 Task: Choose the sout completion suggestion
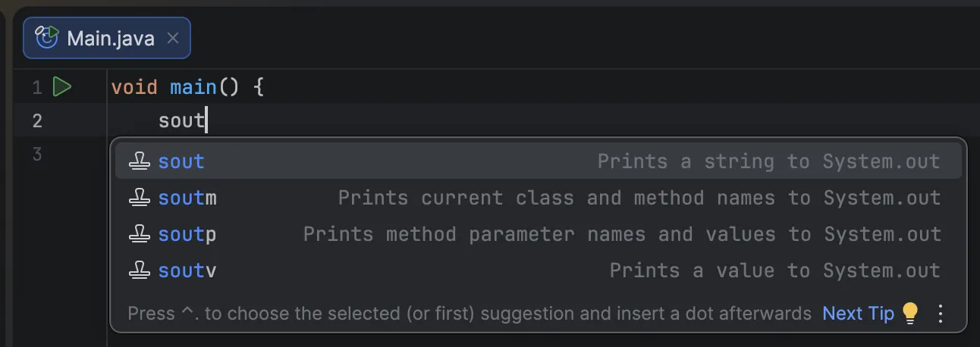click(181, 161)
